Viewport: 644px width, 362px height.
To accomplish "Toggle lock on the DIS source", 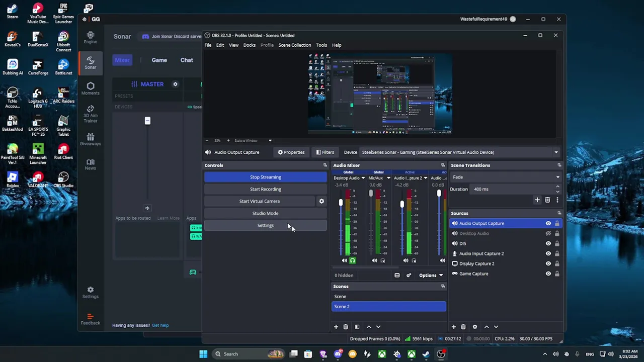I will pyautogui.click(x=557, y=243).
